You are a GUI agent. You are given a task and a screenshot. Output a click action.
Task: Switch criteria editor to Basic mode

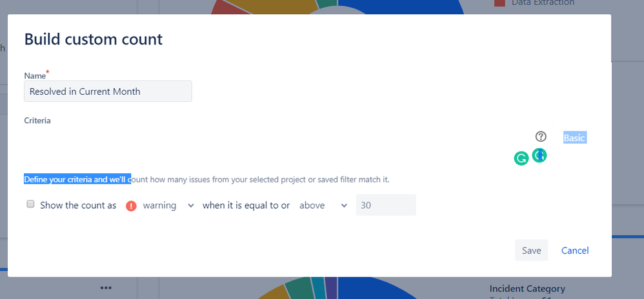[x=574, y=138]
